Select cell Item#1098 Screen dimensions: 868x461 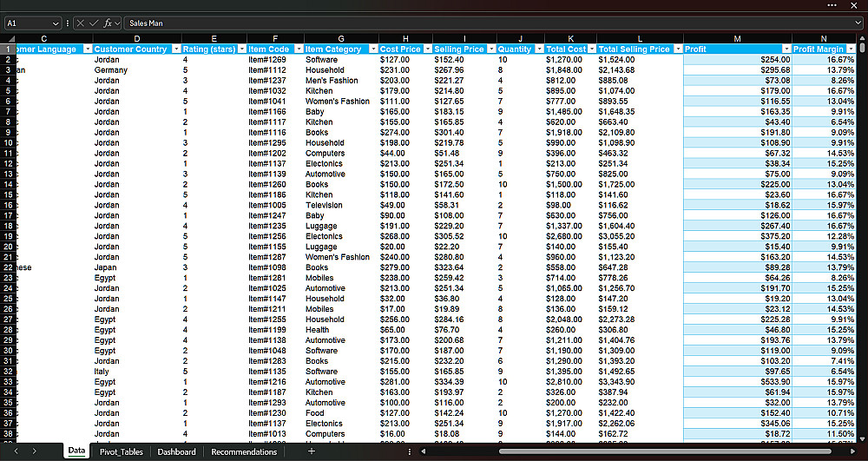pyautogui.click(x=275, y=267)
